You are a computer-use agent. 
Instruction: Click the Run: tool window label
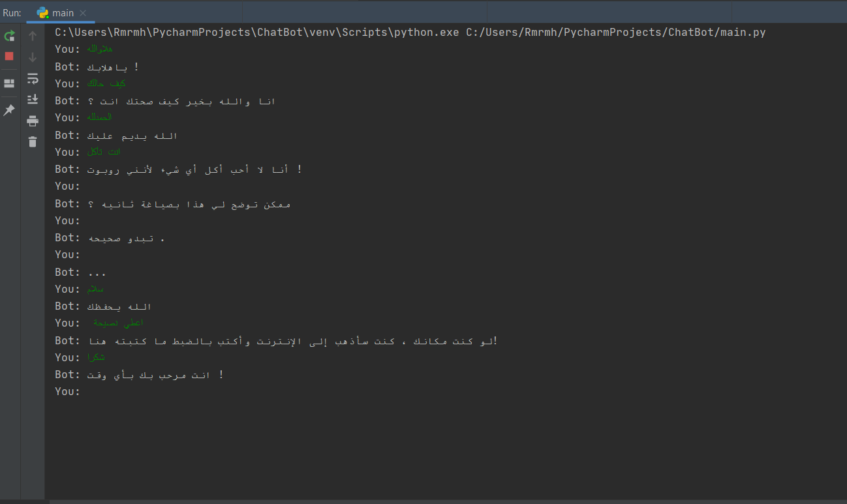[x=11, y=12]
